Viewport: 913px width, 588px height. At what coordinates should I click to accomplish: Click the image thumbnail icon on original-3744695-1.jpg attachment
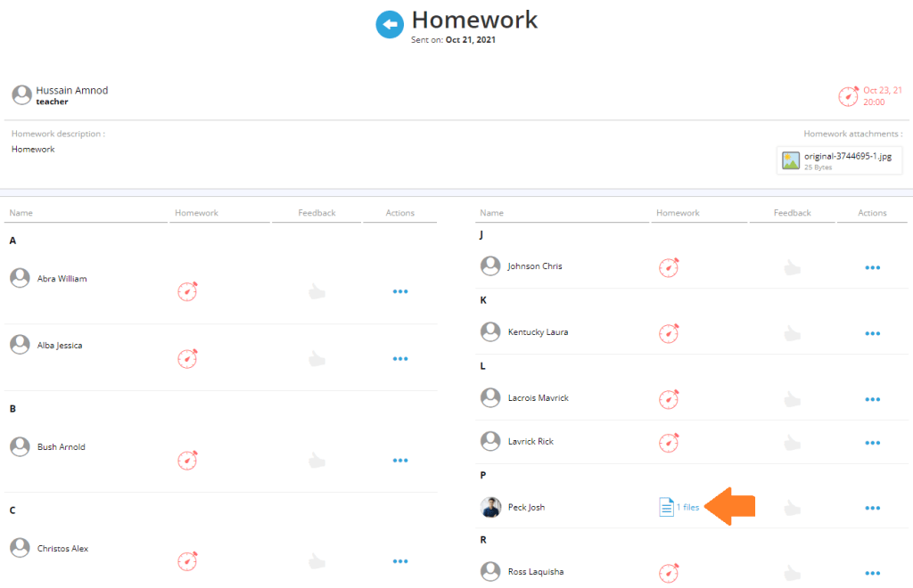791,160
